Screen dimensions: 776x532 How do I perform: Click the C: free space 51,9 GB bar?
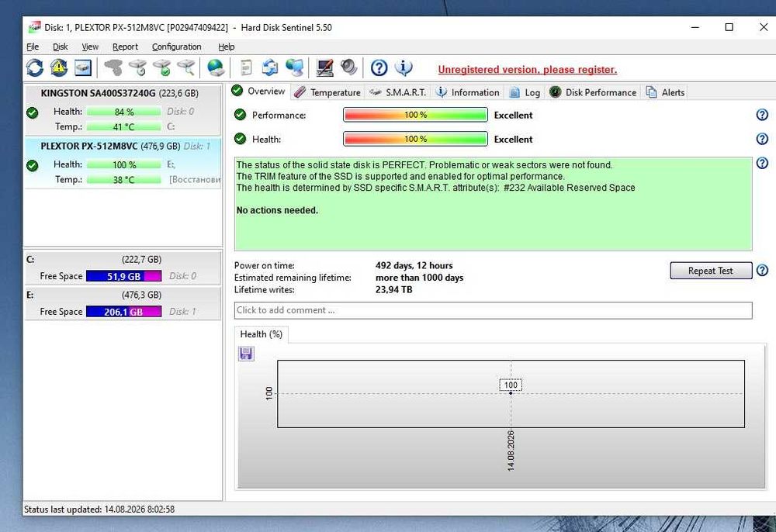coord(123,276)
